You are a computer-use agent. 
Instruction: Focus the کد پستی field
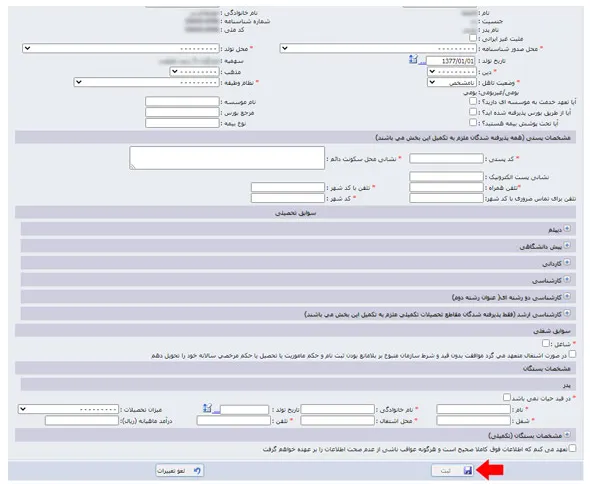tap(446, 158)
